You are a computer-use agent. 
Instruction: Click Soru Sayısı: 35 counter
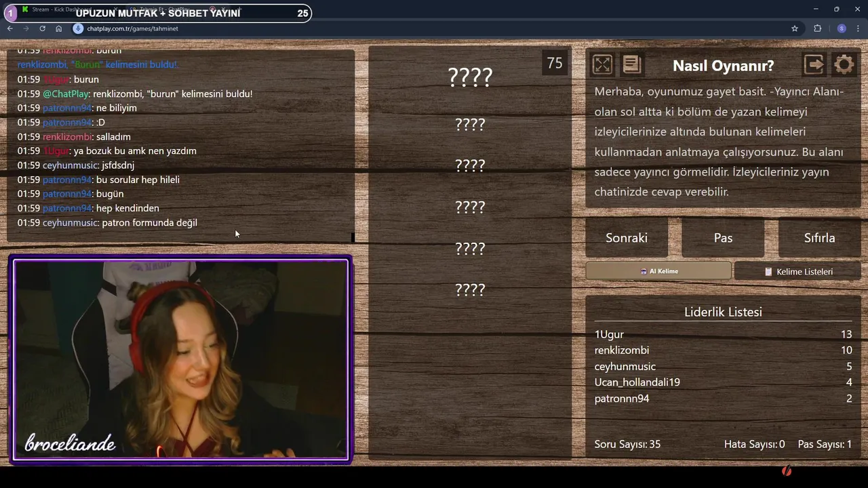[x=627, y=445]
